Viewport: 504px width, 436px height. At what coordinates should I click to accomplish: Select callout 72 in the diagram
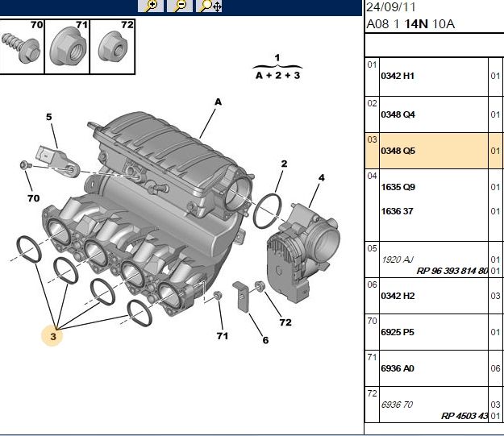coord(285,322)
